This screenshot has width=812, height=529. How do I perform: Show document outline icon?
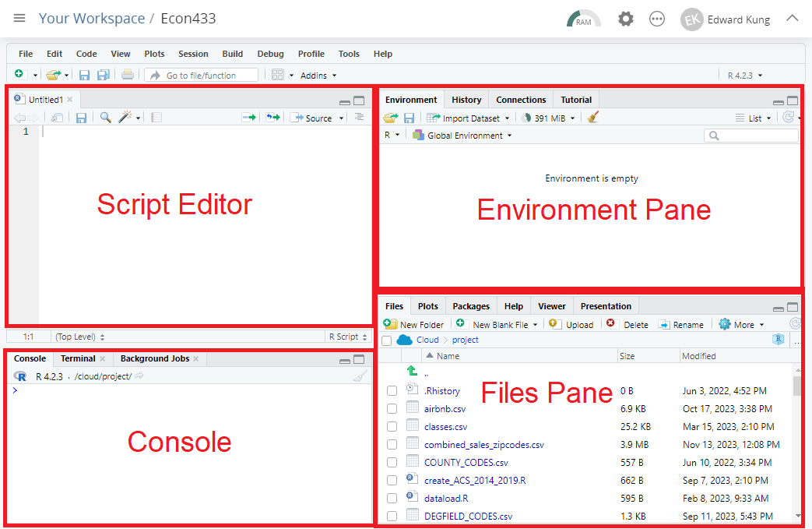tap(359, 117)
